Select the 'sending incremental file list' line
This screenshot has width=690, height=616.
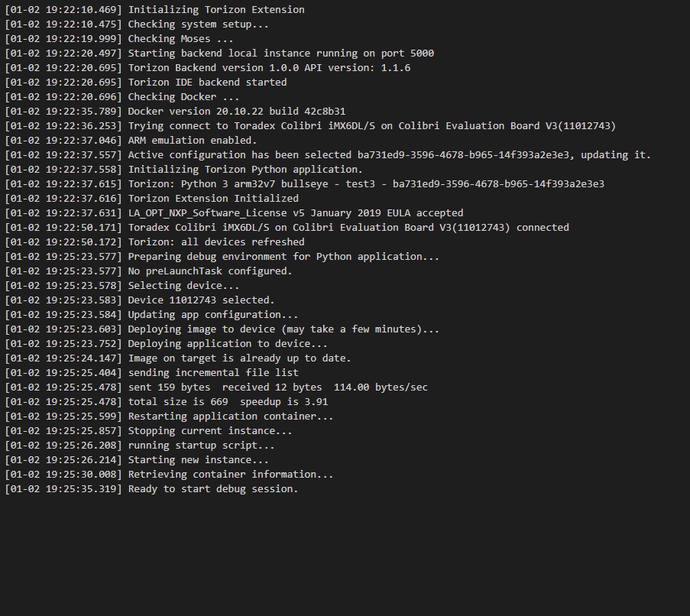click(x=151, y=373)
